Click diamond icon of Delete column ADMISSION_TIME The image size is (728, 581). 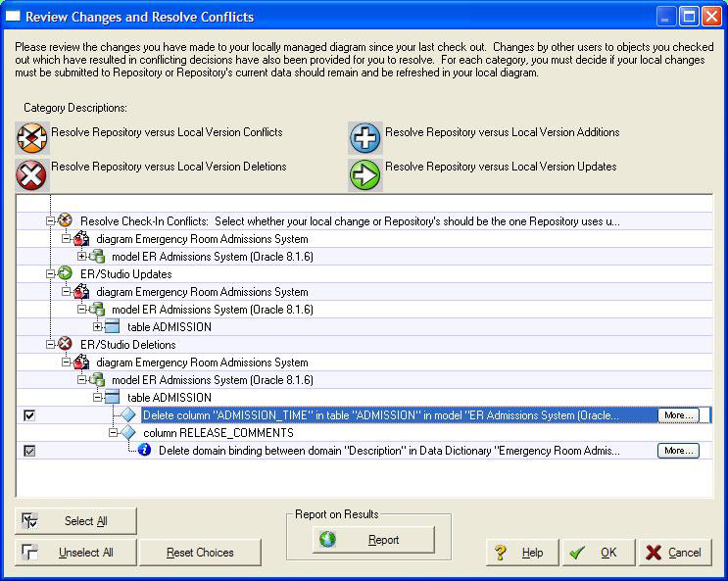(x=128, y=414)
